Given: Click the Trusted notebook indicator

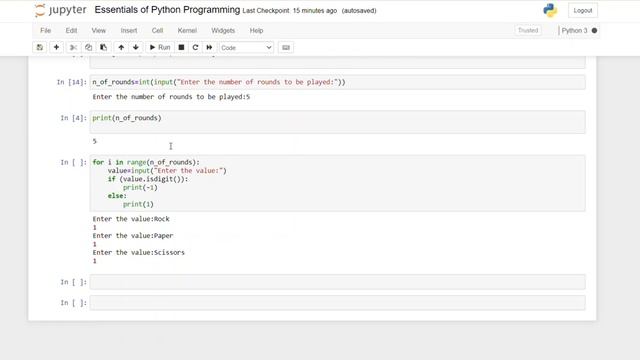Looking at the screenshot, I should 528,31.
